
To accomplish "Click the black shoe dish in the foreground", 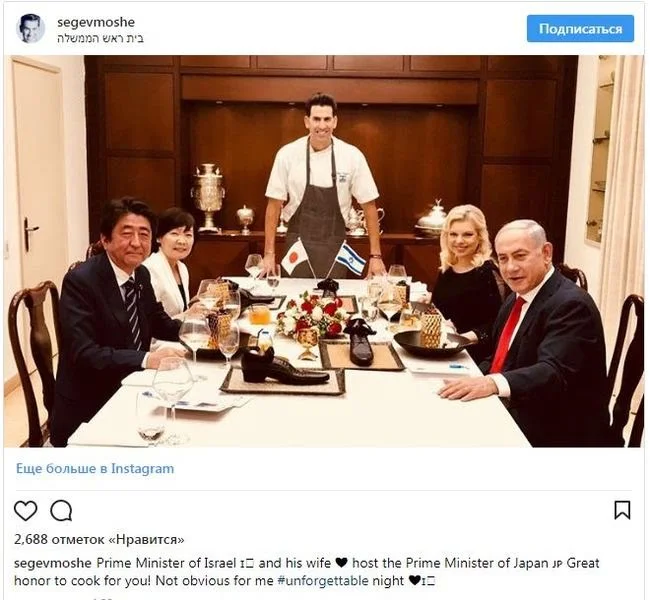I will [x=284, y=368].
